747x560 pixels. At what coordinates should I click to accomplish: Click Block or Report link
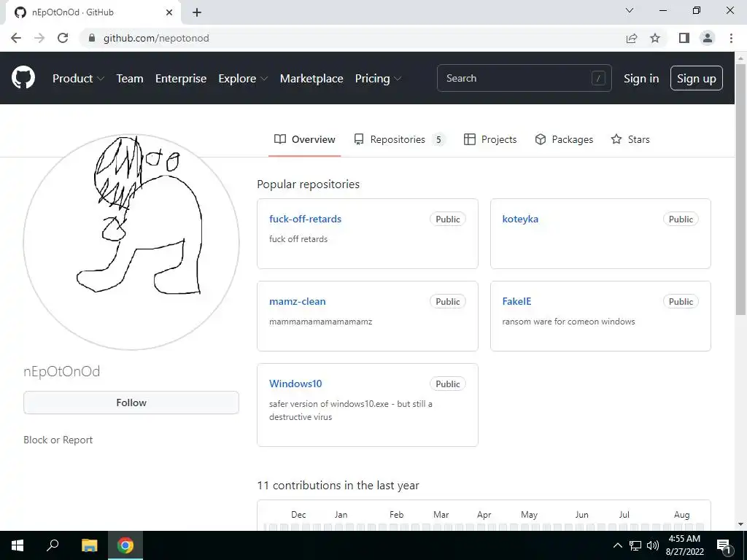coord(58,440)
